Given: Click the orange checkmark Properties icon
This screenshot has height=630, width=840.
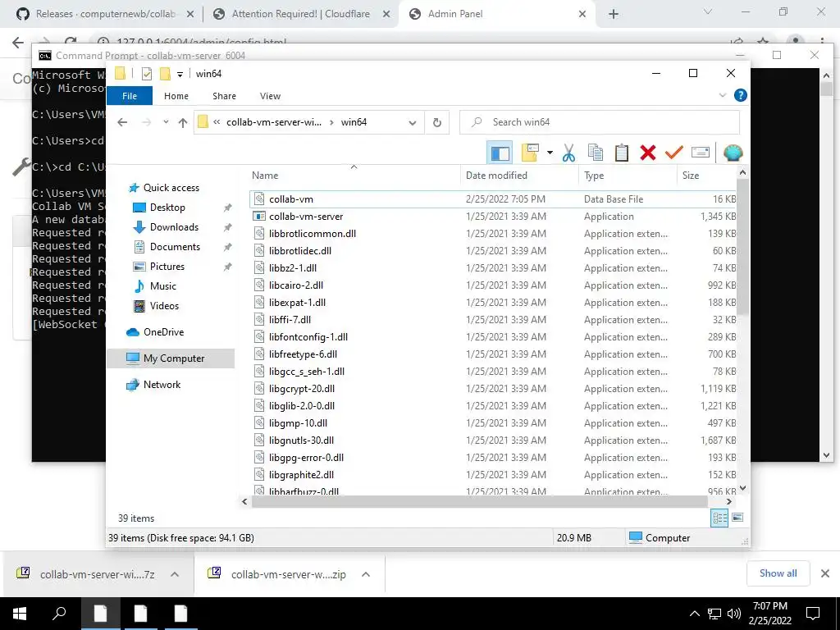Looking at the screenshot, I should (x=673, y=153).
